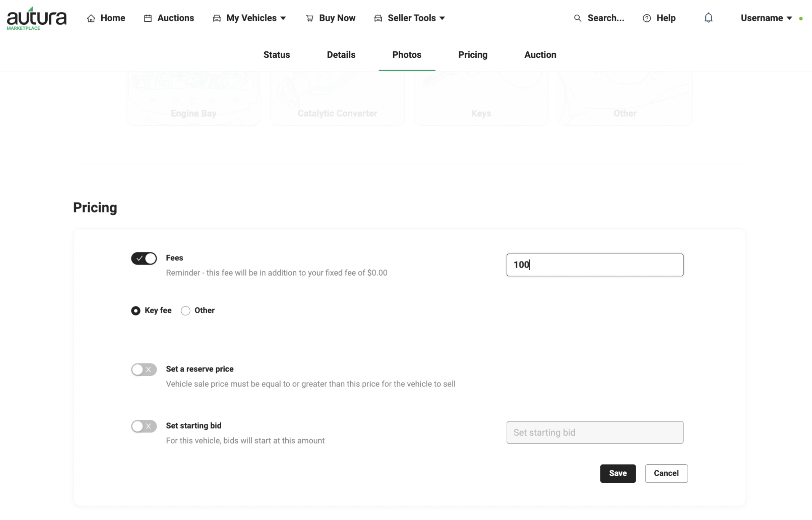Screen dimensions: 812x520
Task: Click the Auctions calendar icon
Action: point(148,18)
